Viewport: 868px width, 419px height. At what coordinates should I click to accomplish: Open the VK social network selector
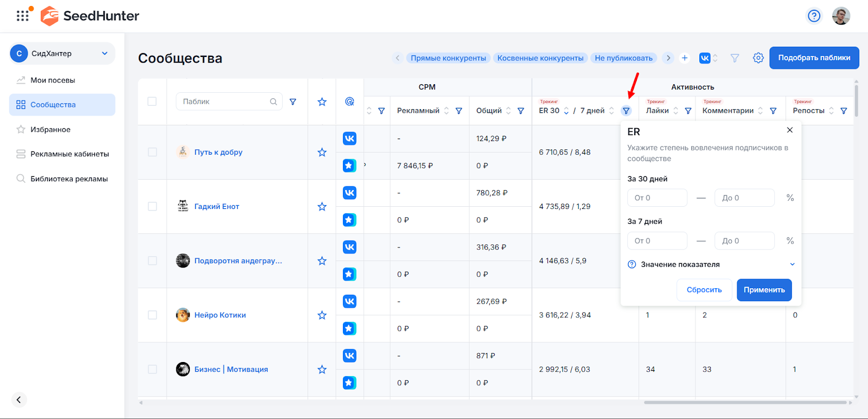coord(708,58)
